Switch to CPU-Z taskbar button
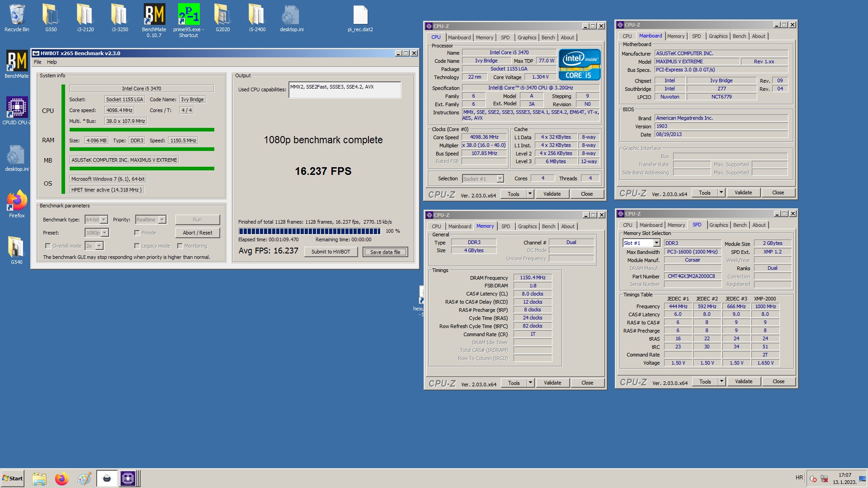Viewport: 868px width, 488px height. click(x=128, y=479)
